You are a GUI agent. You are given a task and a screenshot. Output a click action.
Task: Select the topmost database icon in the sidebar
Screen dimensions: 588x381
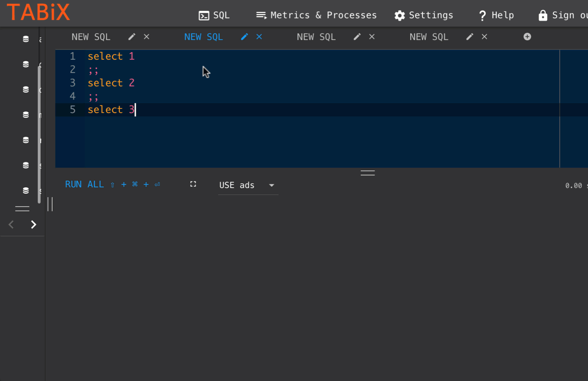[25, 39]
